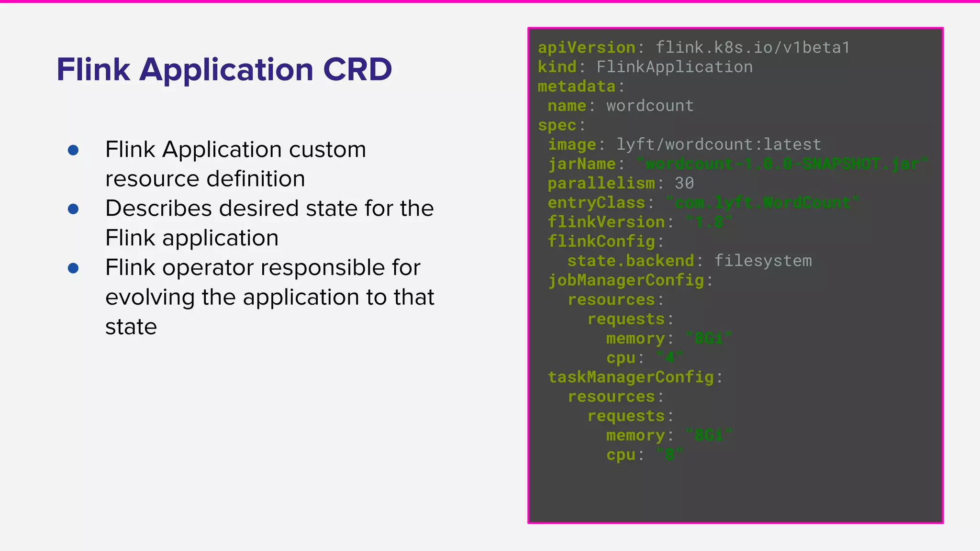
Task: Click the 'cpu: "8"' line
Action: pyautogui.click(x=645, y=455)
